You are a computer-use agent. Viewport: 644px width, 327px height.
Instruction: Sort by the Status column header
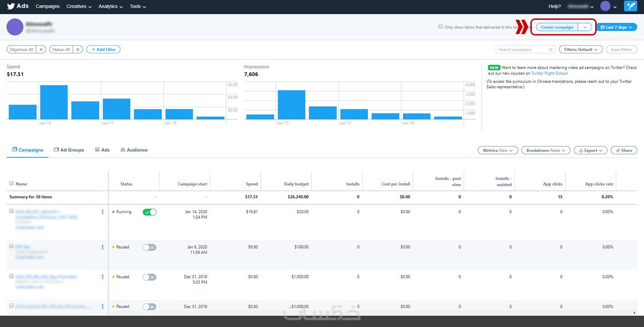click(126, 184)
